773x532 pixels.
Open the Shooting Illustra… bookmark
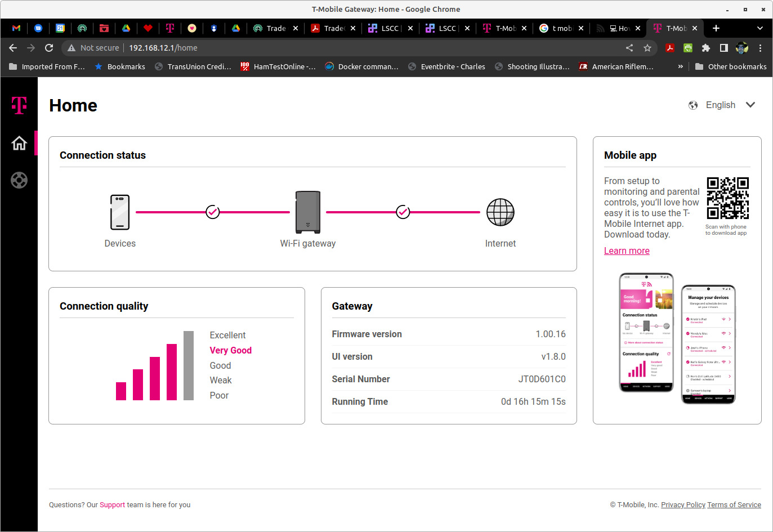point(532,66)
